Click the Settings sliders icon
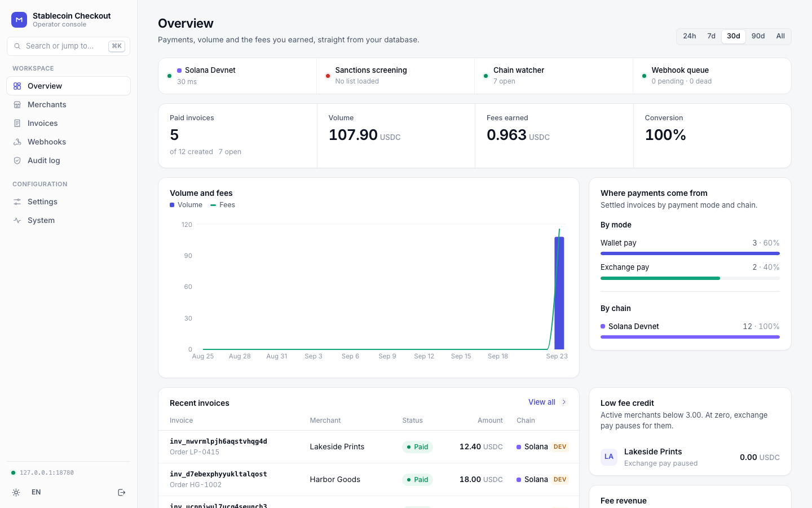 pyautogui.click(x=17, y=202)
